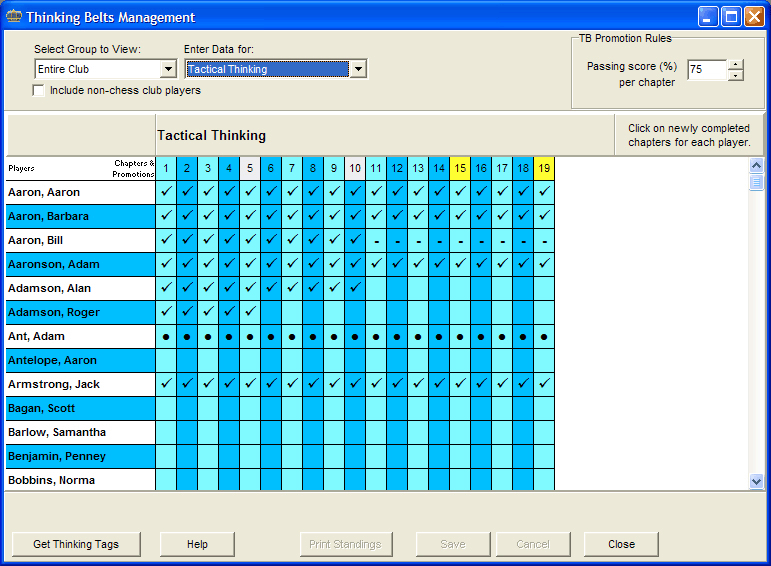
Task: Mark chapter 1 complete for Bobbins, Norma
Action: click(166, 479)
